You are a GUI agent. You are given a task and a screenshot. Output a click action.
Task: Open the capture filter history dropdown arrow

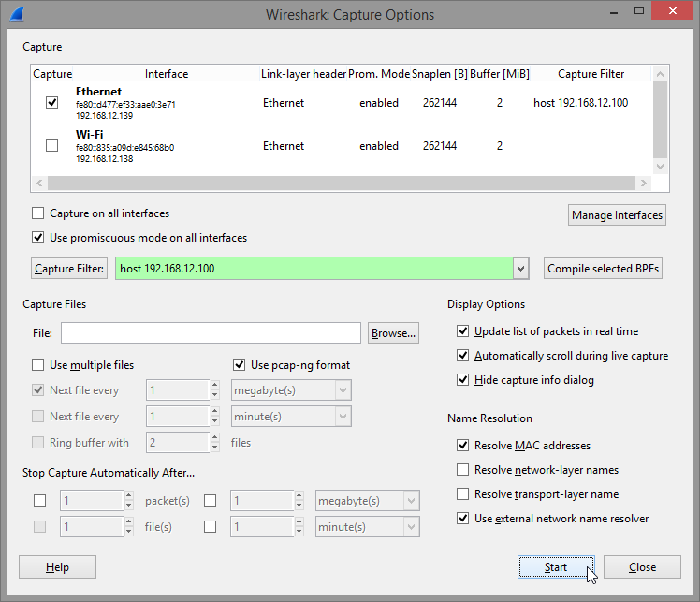[520, 269]
